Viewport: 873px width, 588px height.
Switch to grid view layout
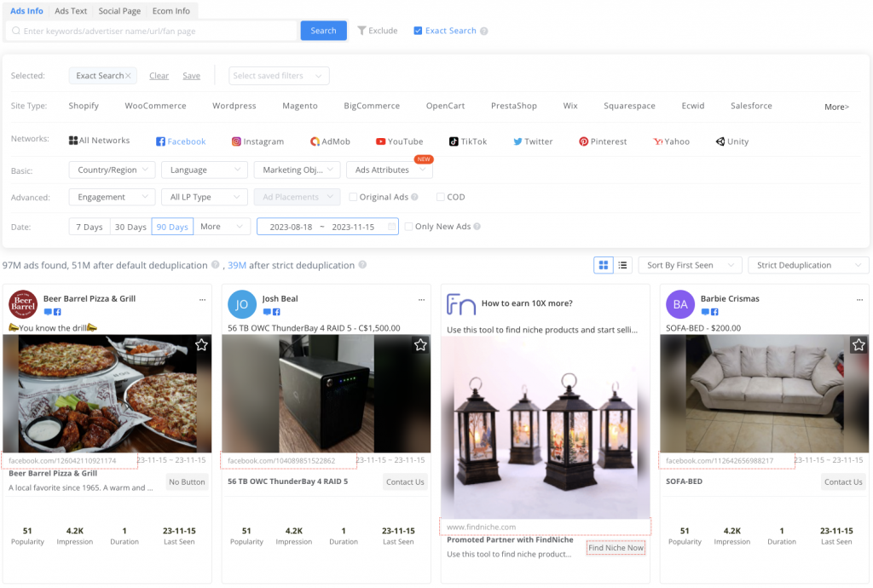click(x=603, y=265)
